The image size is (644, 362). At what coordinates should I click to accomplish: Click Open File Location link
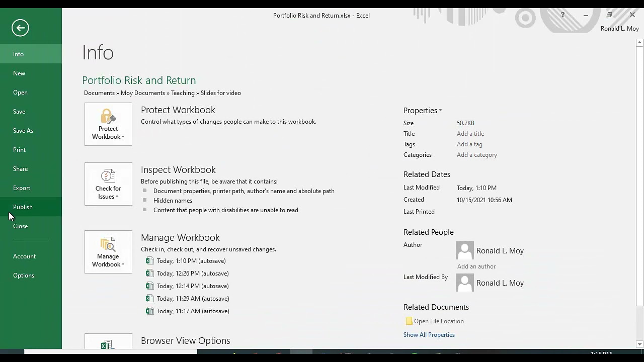[x=439, y=321]
